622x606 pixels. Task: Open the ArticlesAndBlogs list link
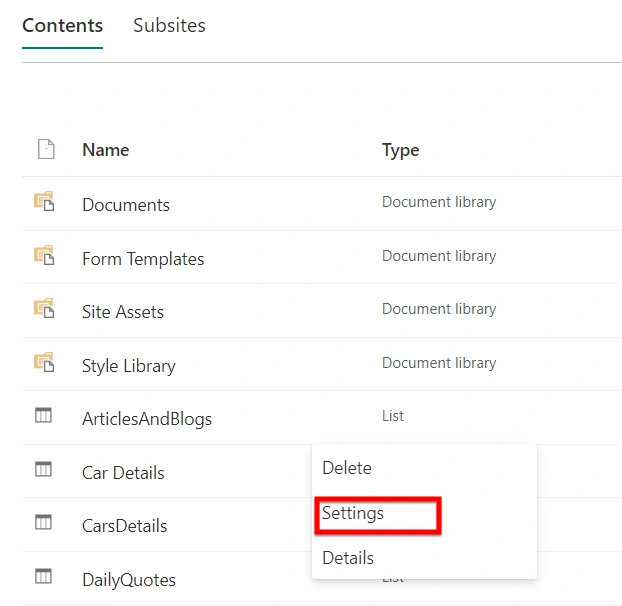[x=147, y=419]
